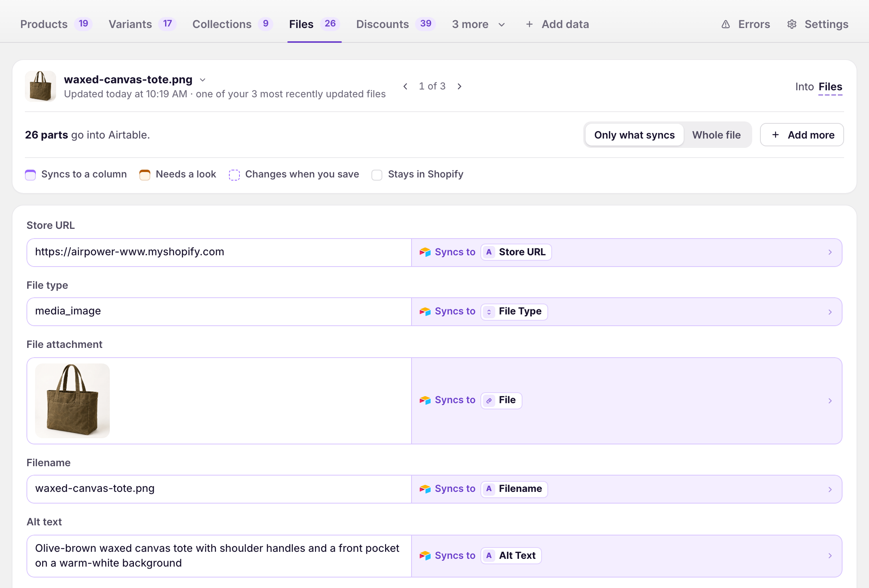Open the Errors warning icon
Viewport: 869px width, 588px height.
coord(725,24)
